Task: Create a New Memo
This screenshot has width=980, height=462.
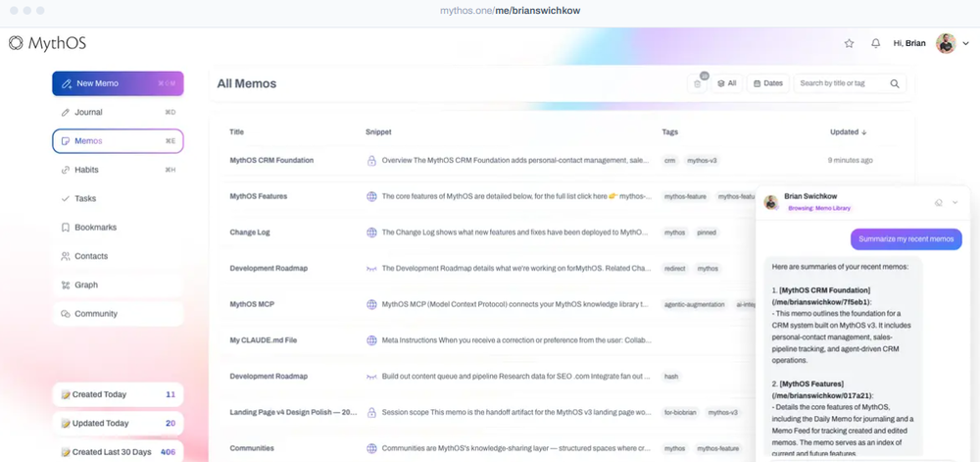Action: coord(118,83)
